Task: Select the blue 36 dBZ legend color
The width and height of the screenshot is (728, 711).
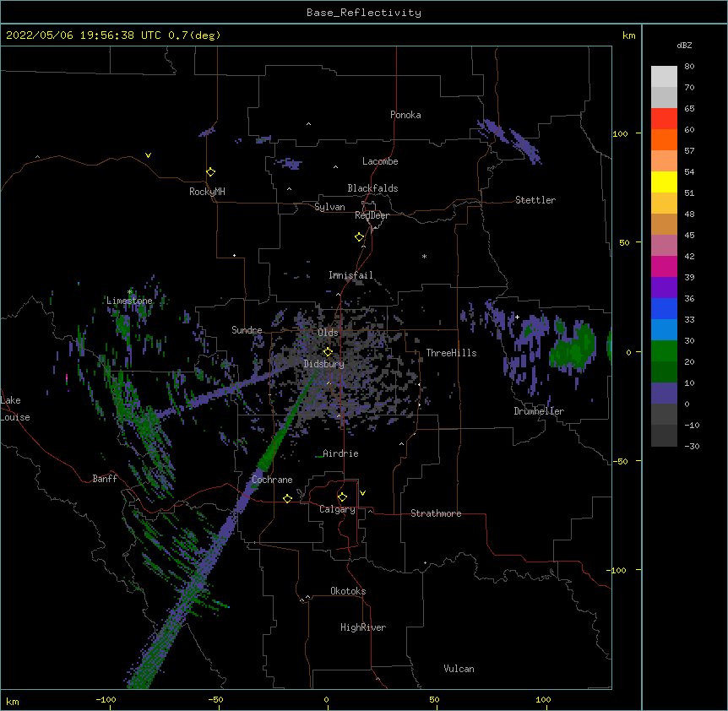Action: pos(664,308)
